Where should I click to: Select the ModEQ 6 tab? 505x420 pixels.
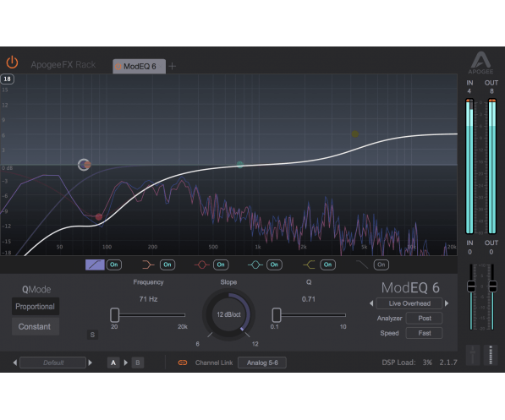click(x=139, y=66)
